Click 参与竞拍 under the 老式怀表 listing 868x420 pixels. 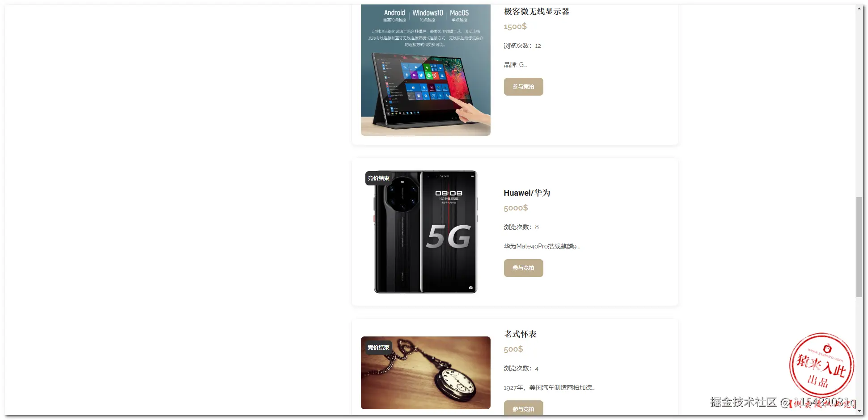point(523,408)
